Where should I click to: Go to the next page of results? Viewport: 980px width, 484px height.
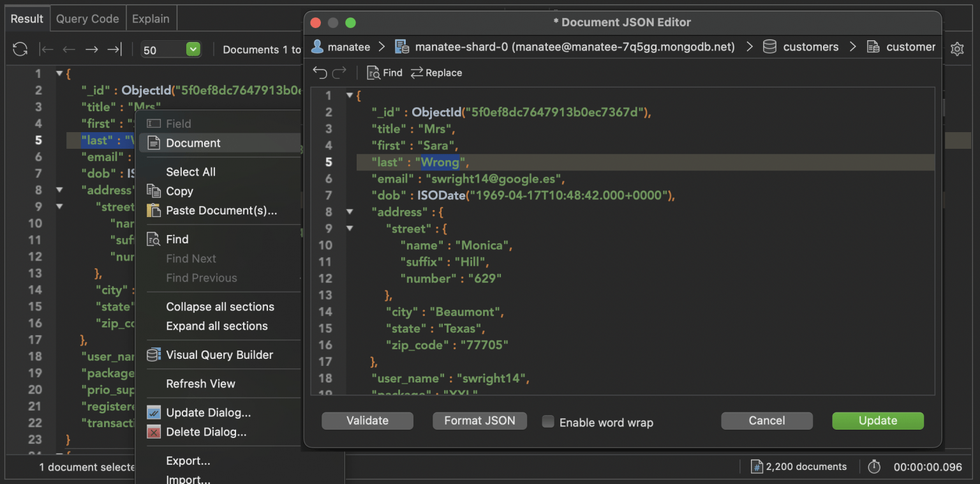91,49
